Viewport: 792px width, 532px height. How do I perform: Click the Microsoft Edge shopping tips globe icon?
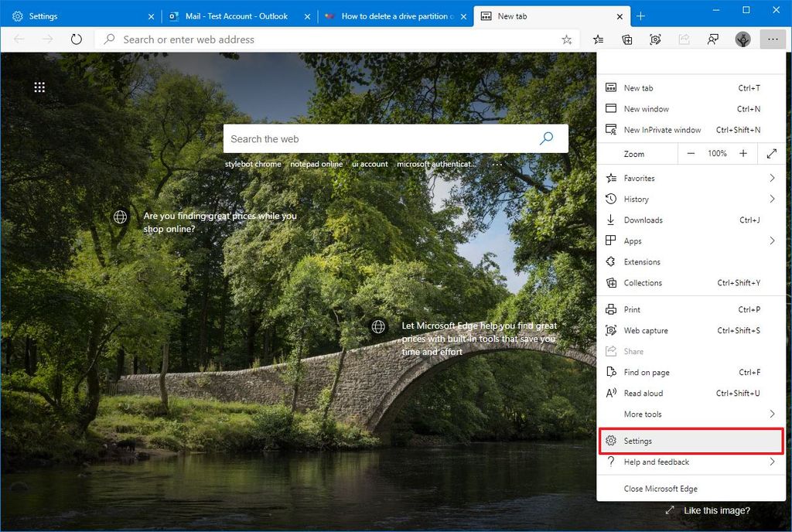(x=377, y=326)
